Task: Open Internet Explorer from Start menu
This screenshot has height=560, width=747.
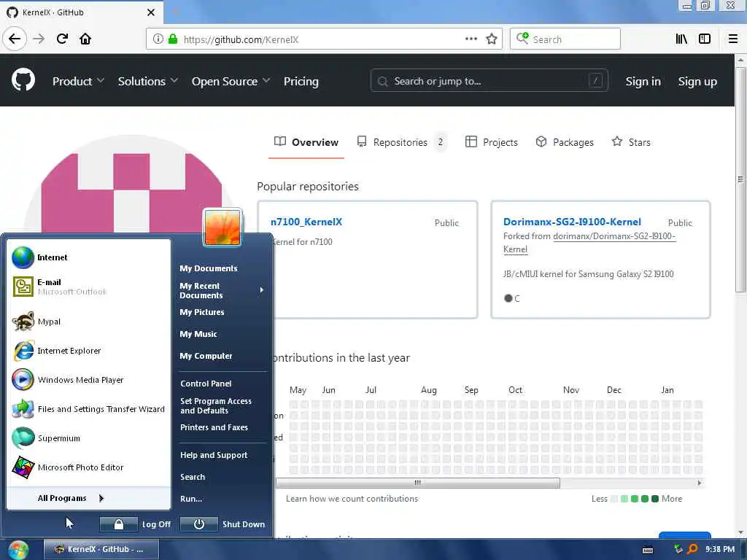Action: [x=88, y=351]
